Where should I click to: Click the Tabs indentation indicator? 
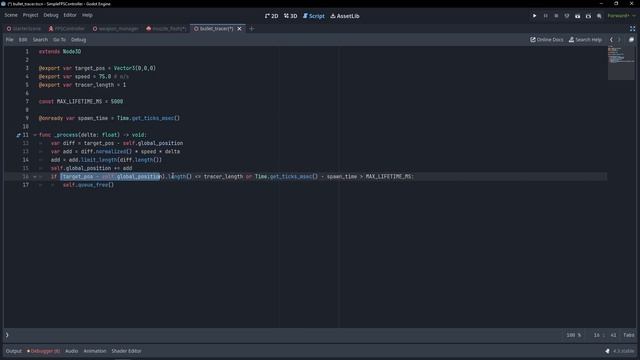point(629,335)
